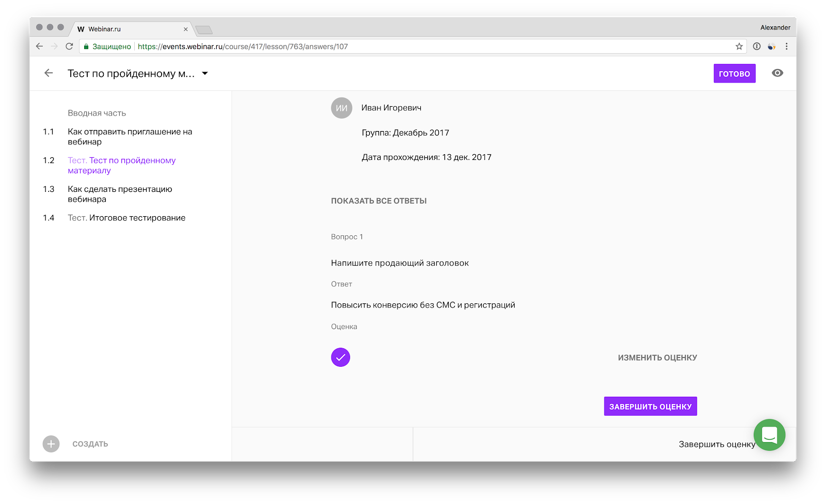Viewport: 826px width, 504px height.
Task: Click ЗАВЕРШИТЬ ОЦЕНКУ purple button
Action: pyautogui.click(x=650, y=407)
